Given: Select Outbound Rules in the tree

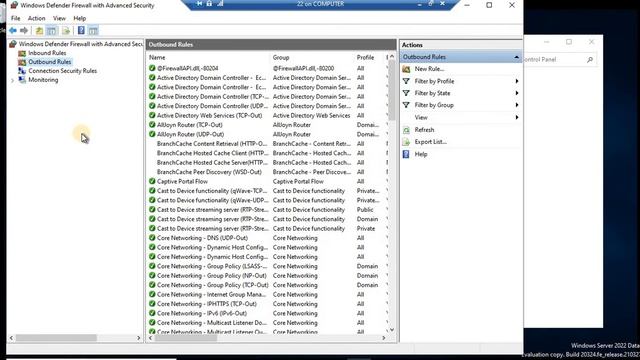Looking at the screenshot, I should (49, 62).
